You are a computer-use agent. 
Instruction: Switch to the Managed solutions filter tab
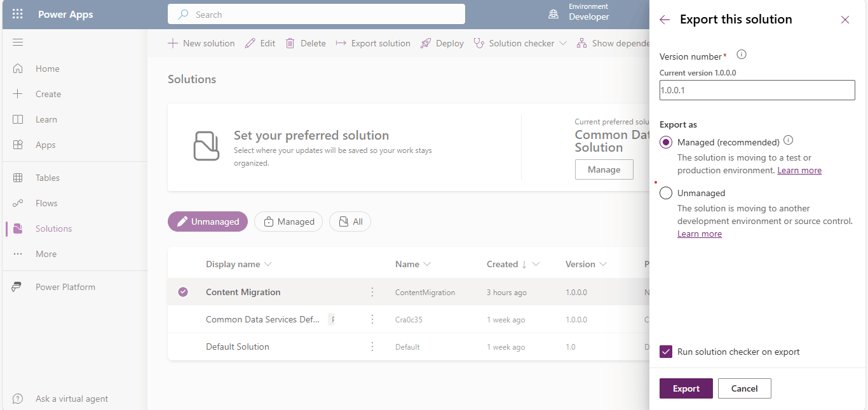[288, 222]
